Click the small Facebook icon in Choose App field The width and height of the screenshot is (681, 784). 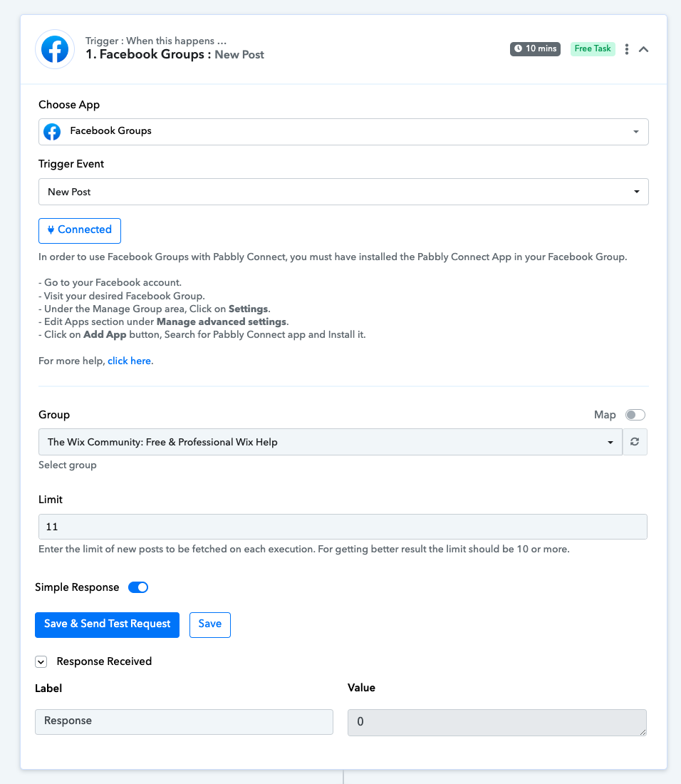52,132
